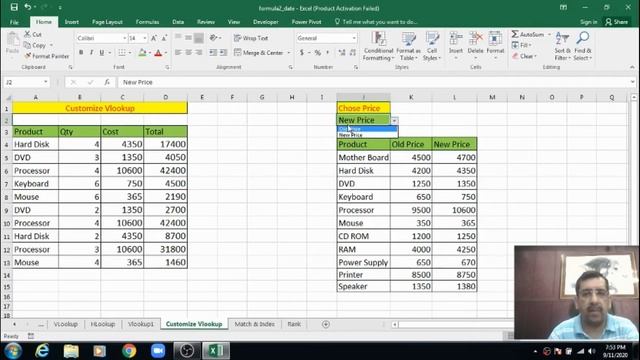Add a new sheet with plus button
Viewport: 640px width, 360px height.
click(x=326, y=324)
